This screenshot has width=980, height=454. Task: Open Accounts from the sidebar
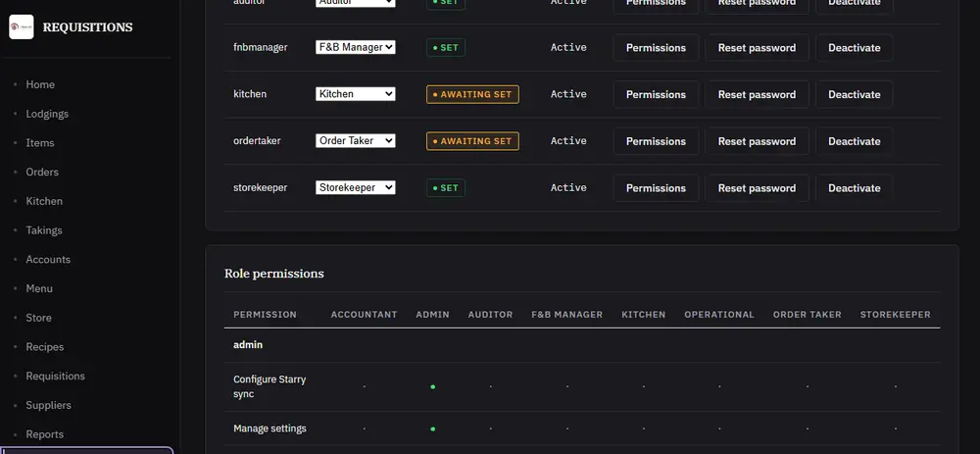48,260
